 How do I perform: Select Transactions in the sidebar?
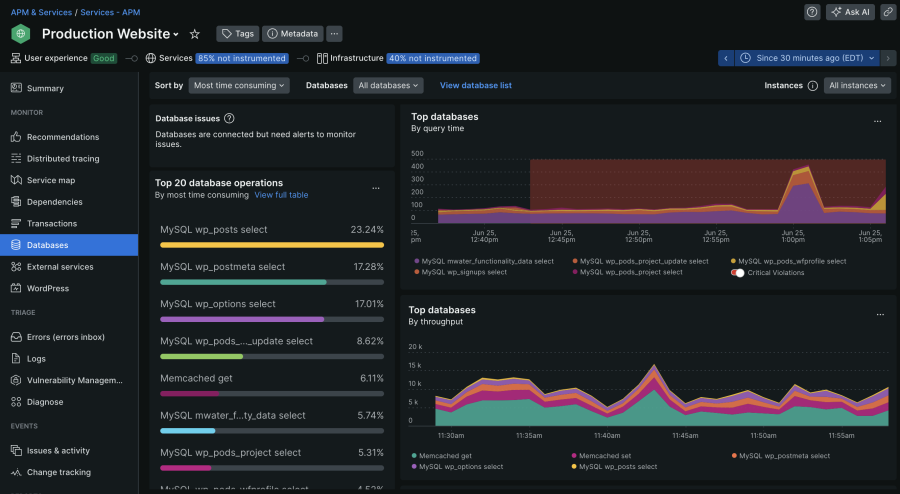tap(52, 223)
